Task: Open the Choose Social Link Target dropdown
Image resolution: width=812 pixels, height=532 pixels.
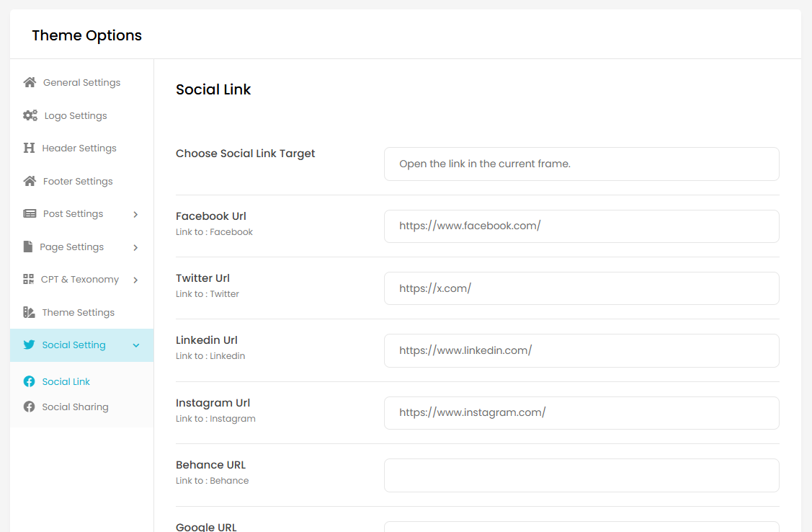Action: click(581, 164)
